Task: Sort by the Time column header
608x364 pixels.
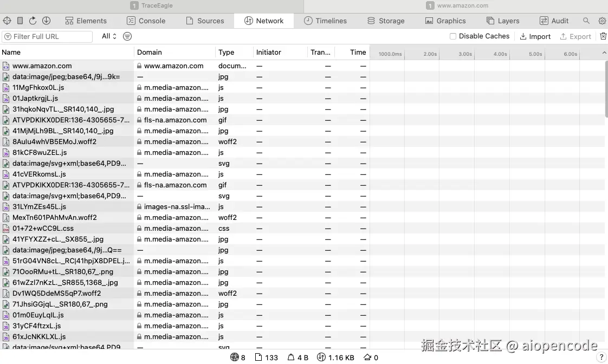Action: pyautogui.click(x=352, y=53)
